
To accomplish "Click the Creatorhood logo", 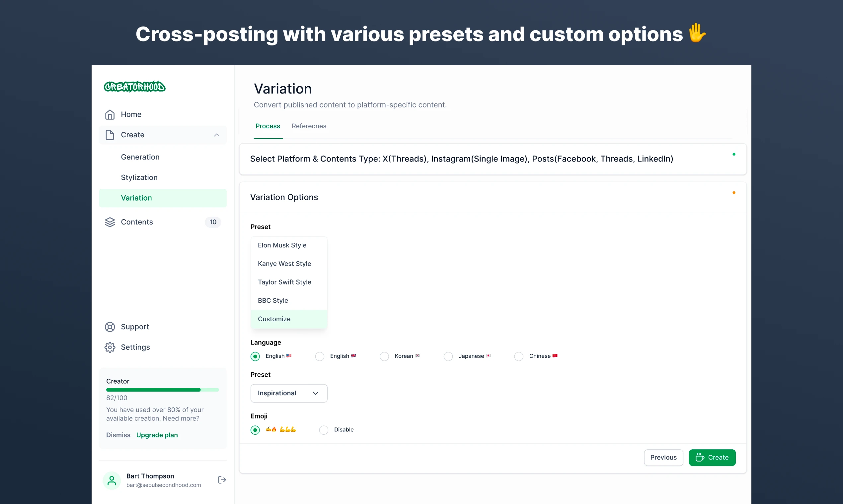I will [135, 87].
